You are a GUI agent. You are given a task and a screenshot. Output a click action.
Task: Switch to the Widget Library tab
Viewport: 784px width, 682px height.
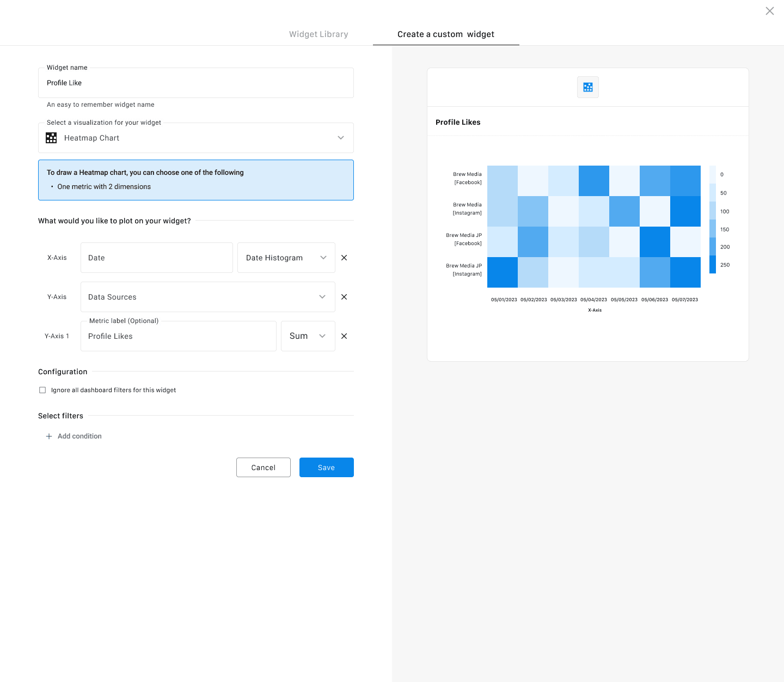[x=318, y=34]
